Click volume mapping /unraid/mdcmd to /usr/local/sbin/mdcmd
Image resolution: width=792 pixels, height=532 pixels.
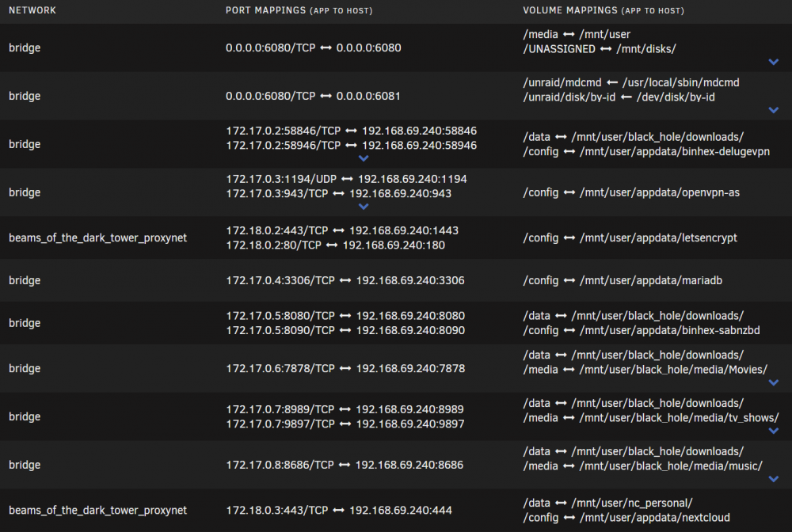631,83
